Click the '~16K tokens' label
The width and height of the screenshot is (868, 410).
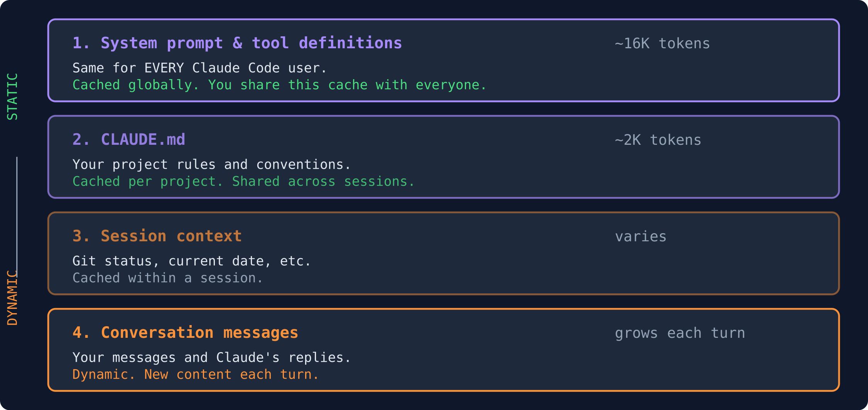pyautogui.click(x=662, y=44)
